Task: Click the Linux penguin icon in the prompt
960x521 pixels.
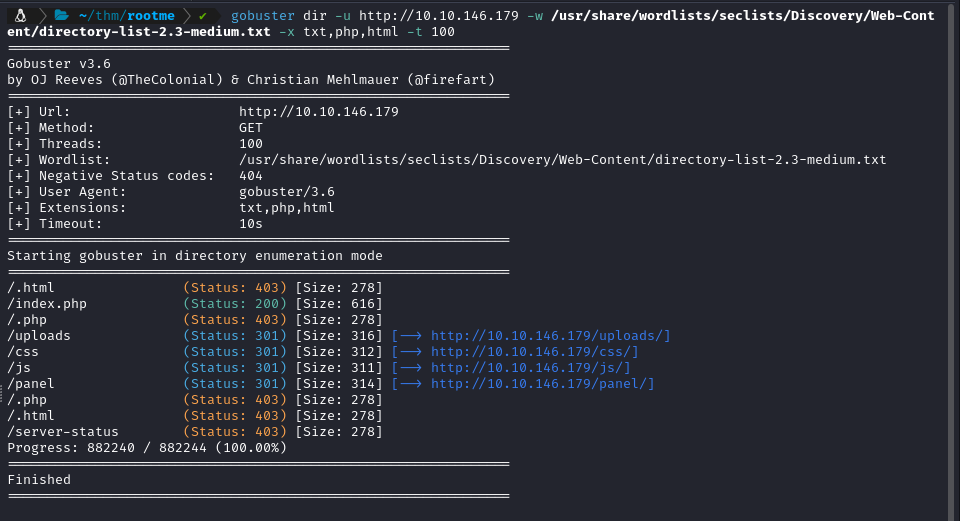Action: coord(20,16)
